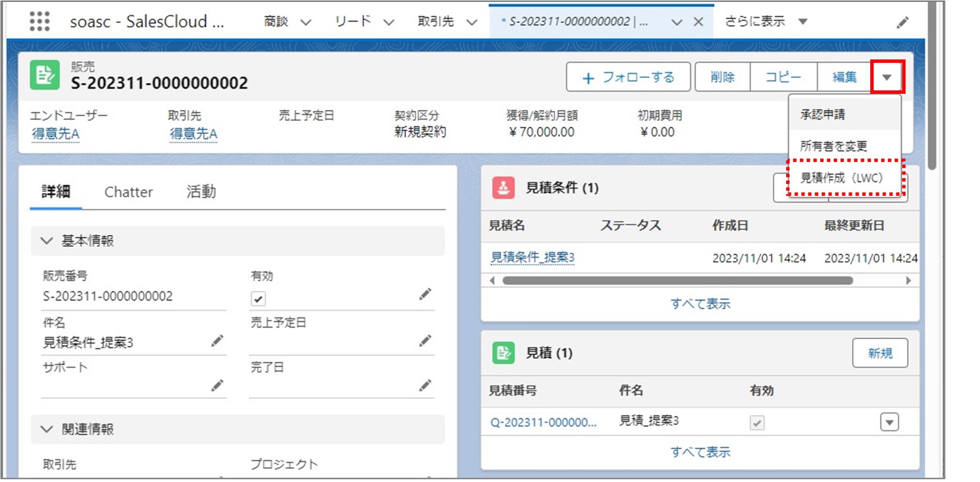The image size is (980, 482).
Task: Click the コピー button
Action: coord(783,77)
